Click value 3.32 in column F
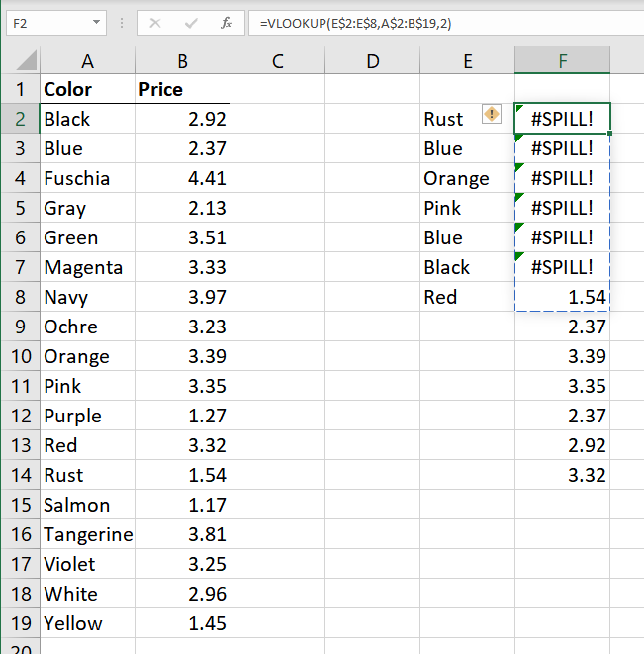644x654 pixels. tap(562, 475)
